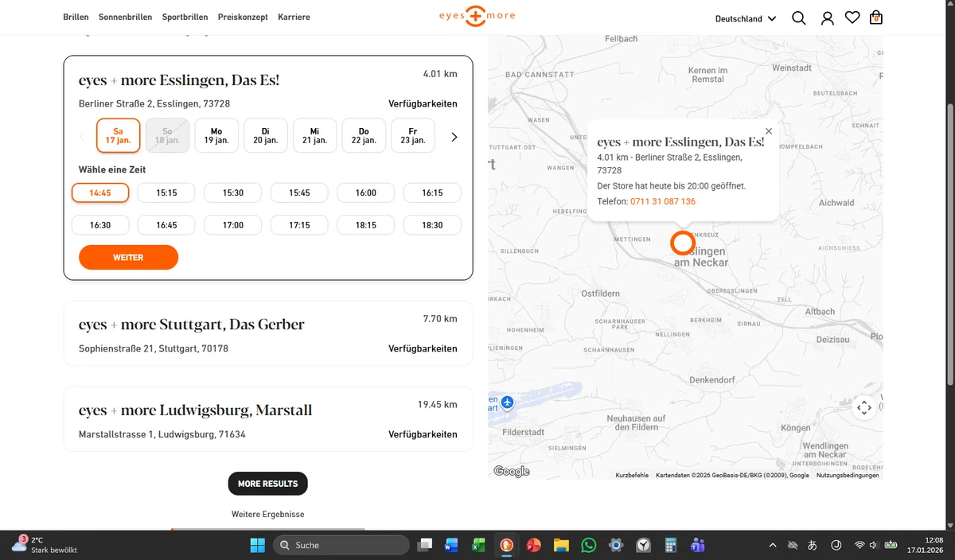955x560 pixels.
Task: Choose the 16:00 time slot
Action: 366,192
